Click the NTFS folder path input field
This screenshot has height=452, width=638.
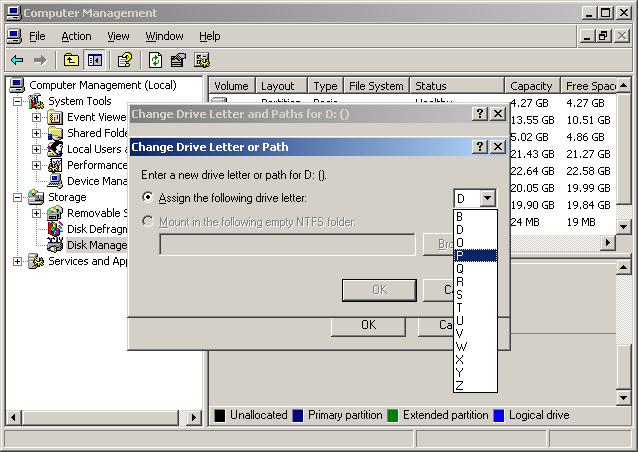(x=287, y=245)
